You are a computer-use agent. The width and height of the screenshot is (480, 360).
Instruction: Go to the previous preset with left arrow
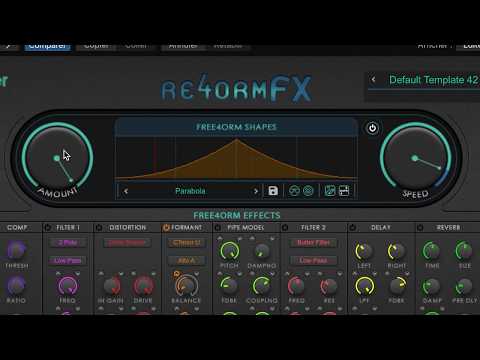click(x=373, y=80)
